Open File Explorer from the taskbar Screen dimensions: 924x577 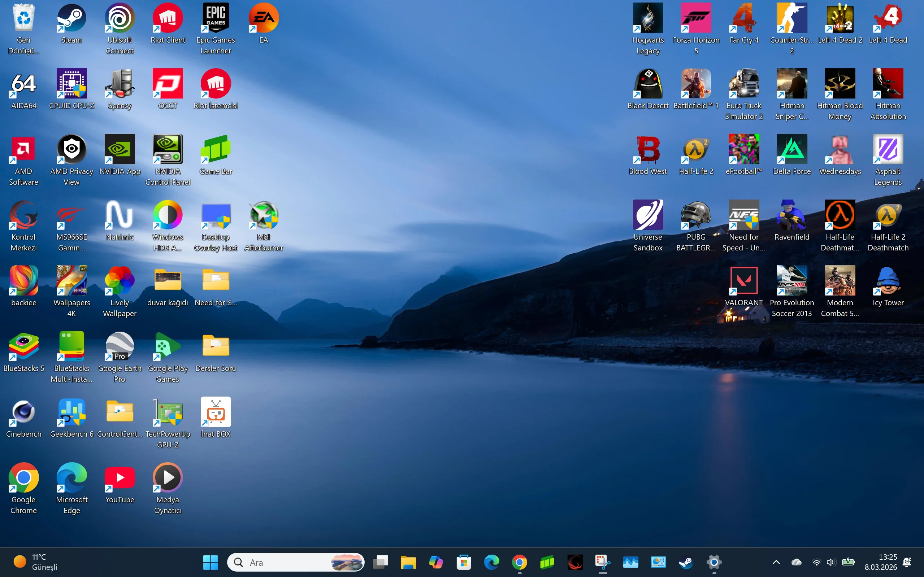coord(408,562)
